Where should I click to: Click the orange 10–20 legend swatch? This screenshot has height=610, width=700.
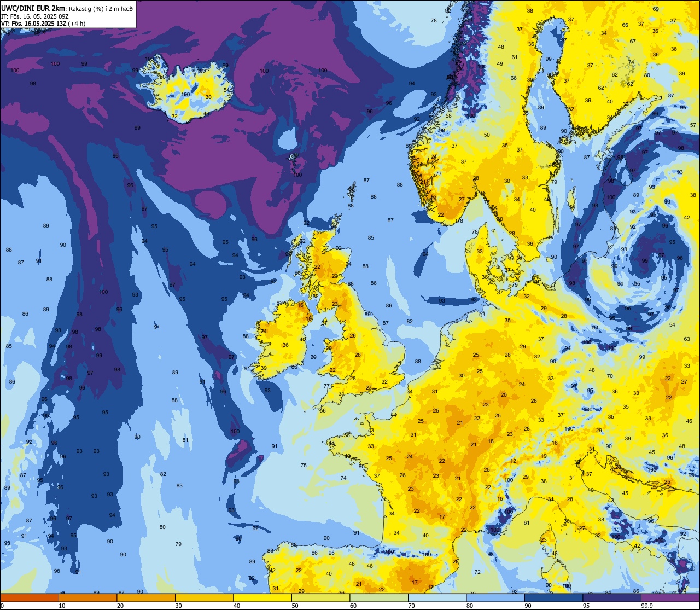pos(87,597)
